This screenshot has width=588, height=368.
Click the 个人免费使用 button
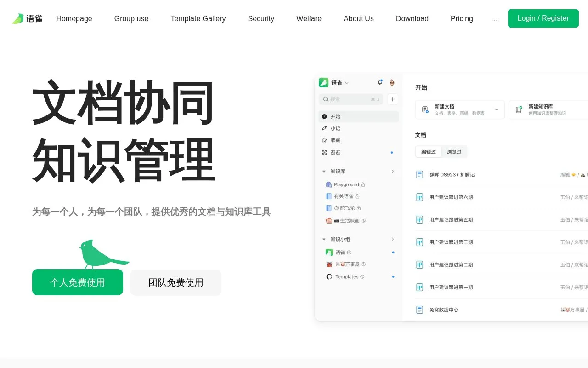click(x=78, y=282)
